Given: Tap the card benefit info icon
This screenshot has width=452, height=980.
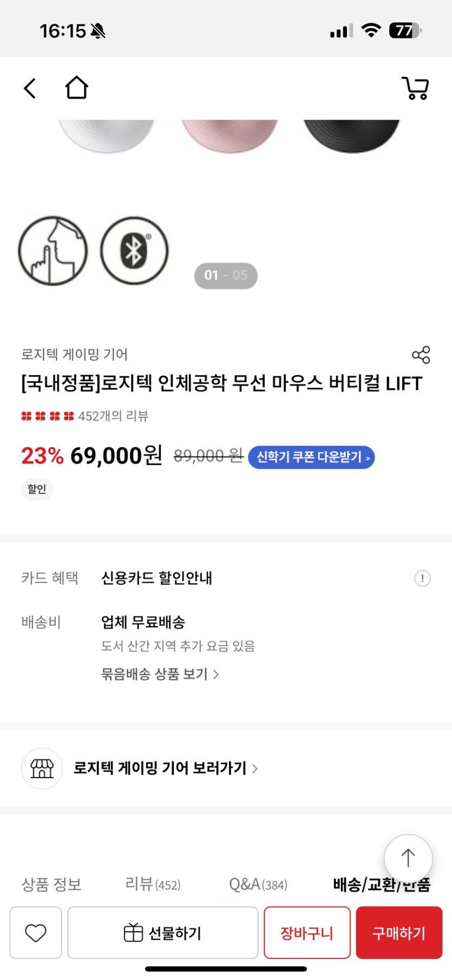Looking at the screenshot, I should coord(422,578).
